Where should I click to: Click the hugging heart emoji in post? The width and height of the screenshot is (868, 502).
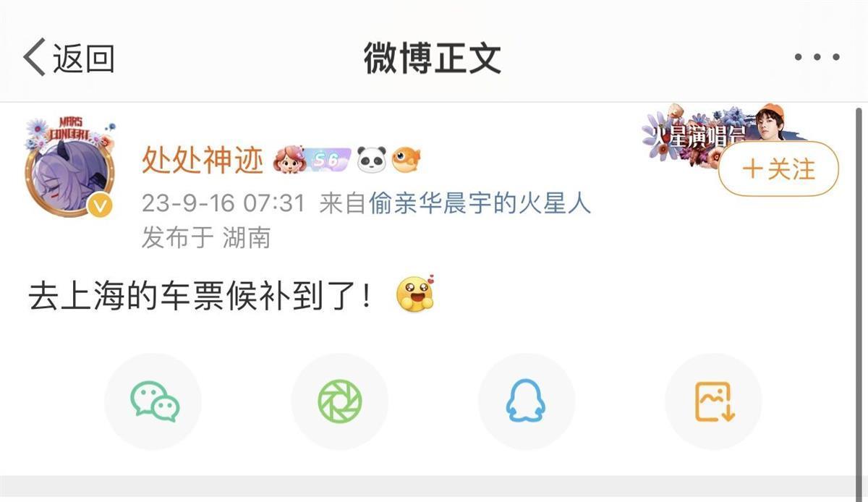pyautogui.click(x=415, y=294)
